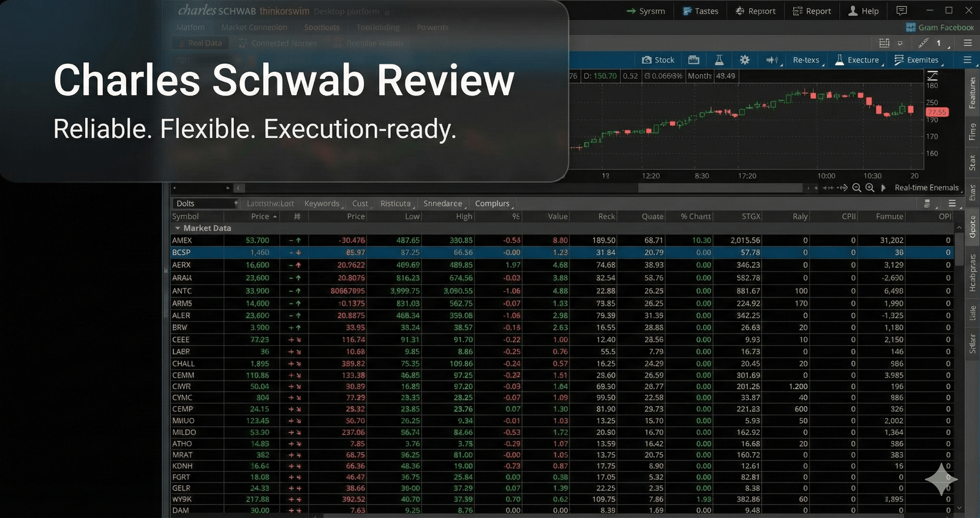The image size is (980, 518).
Task: Expand the Execture dropdown
Action: click(x=859, y=60)
